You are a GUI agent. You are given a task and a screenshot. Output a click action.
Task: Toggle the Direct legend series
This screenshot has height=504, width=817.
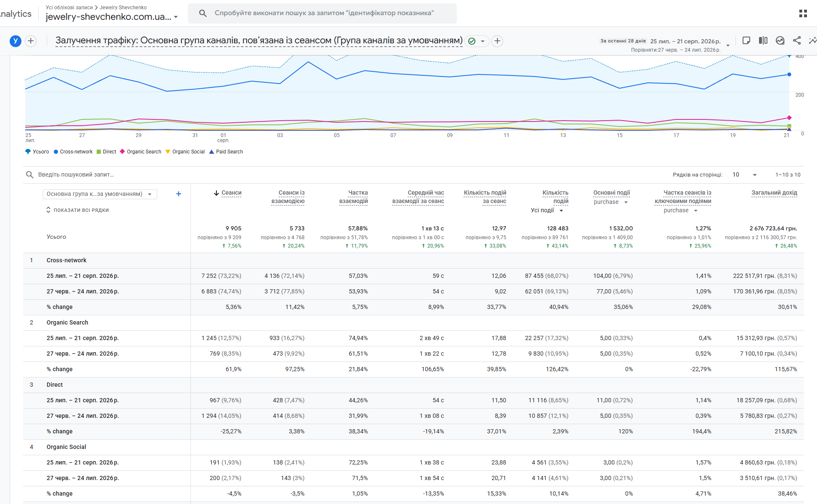tap(106, 152)
